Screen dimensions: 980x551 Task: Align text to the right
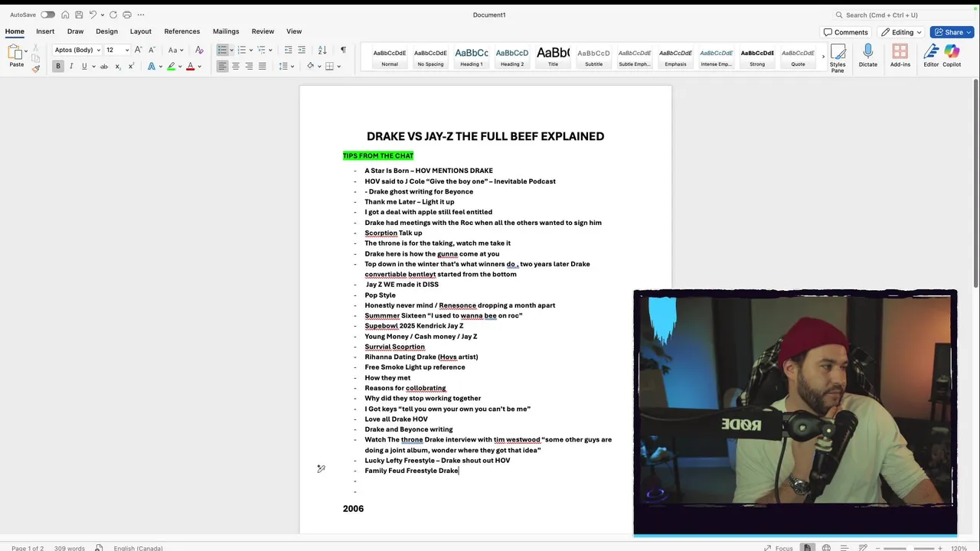click(x=249, y=67)
